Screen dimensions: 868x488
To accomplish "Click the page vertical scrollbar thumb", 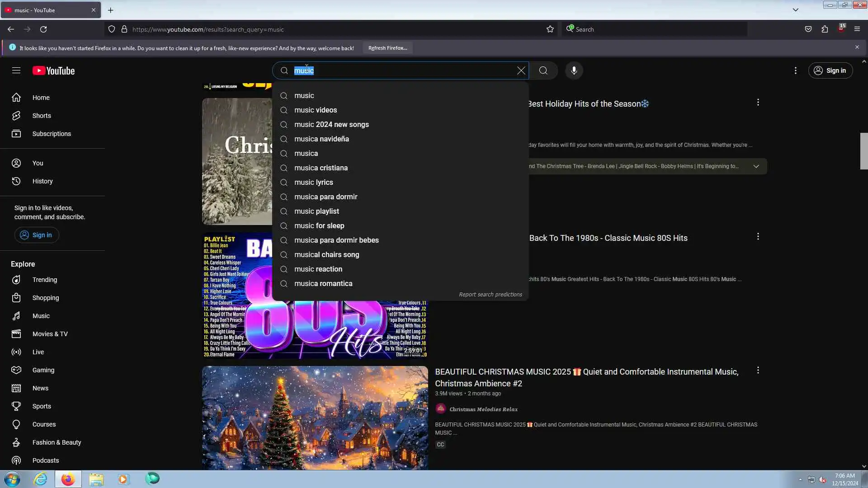I will click(863, 151).
